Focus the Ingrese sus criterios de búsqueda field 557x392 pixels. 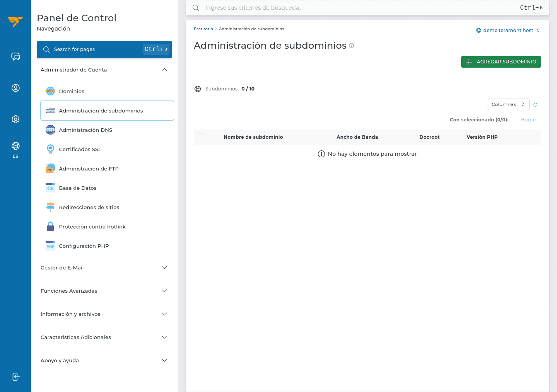[360, 8]
